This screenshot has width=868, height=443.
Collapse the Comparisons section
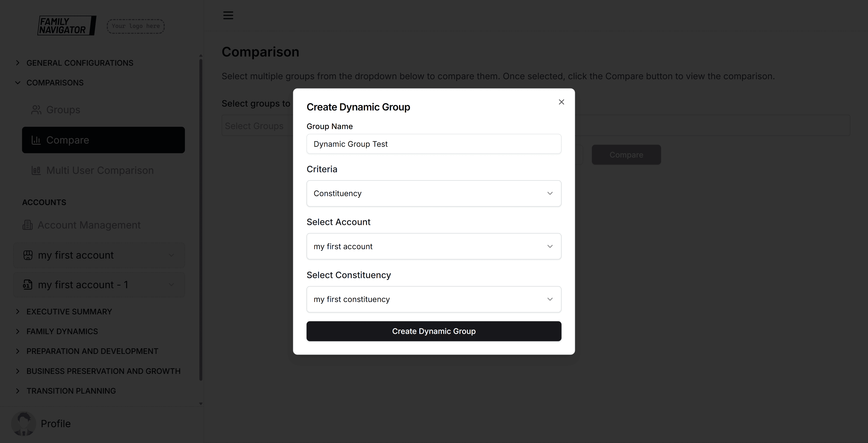coord(55,83)
